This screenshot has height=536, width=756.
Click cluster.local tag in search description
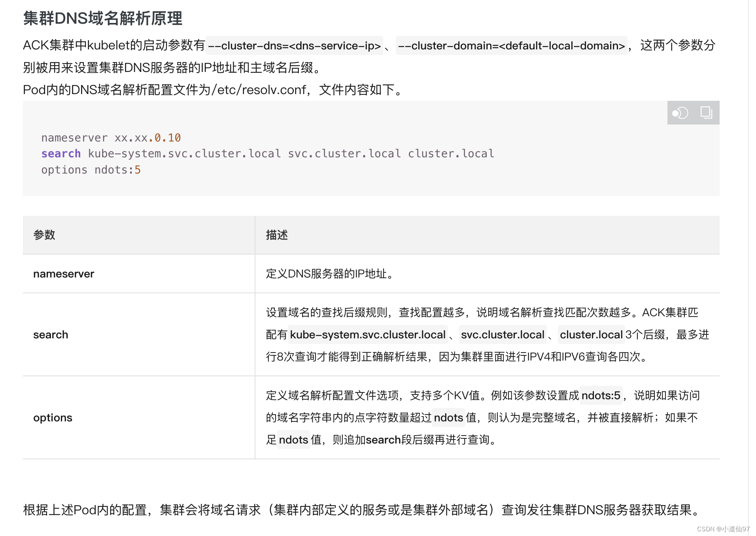click(x=591, y=334)
